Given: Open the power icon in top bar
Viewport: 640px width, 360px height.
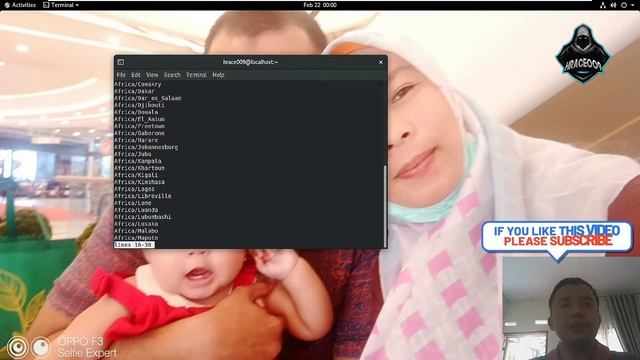Looking at the screenshot, I should 624,5.
